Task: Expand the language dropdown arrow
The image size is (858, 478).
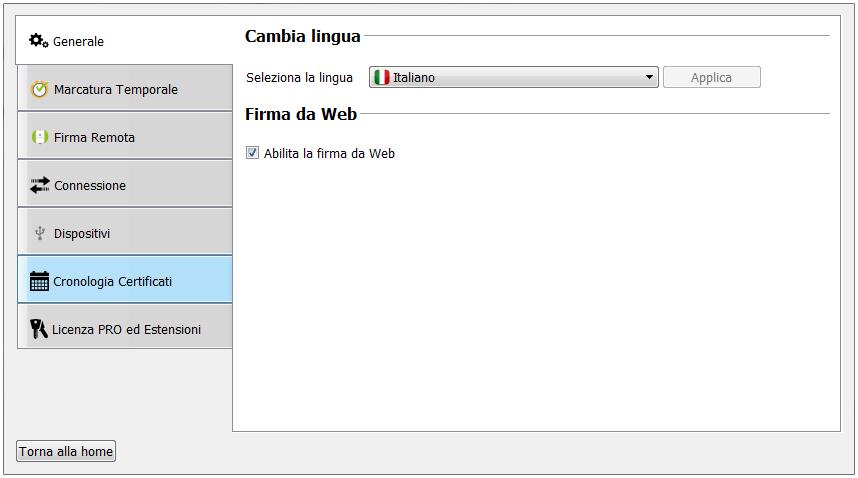Action: pos(649,77)
